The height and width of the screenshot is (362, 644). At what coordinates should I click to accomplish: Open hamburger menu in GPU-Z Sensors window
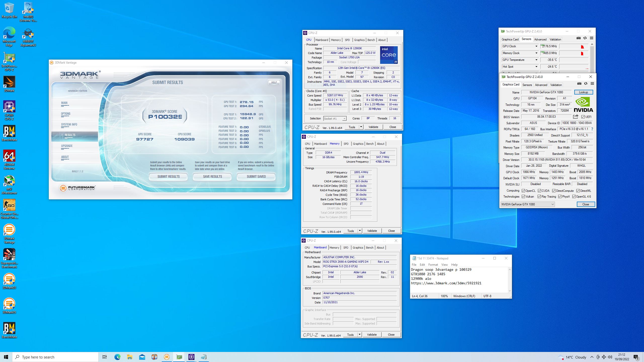click(591, 38)
